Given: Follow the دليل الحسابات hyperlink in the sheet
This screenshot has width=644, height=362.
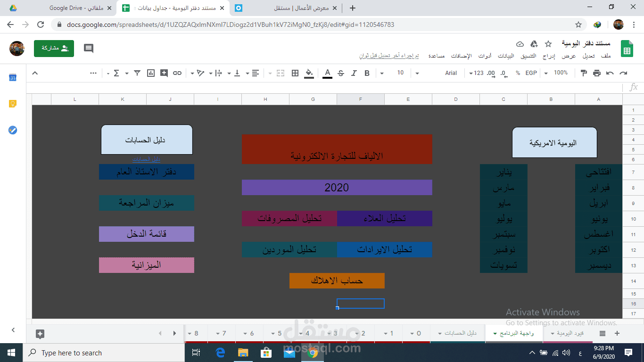Looking at the screenshot, I should click(146, 159).
